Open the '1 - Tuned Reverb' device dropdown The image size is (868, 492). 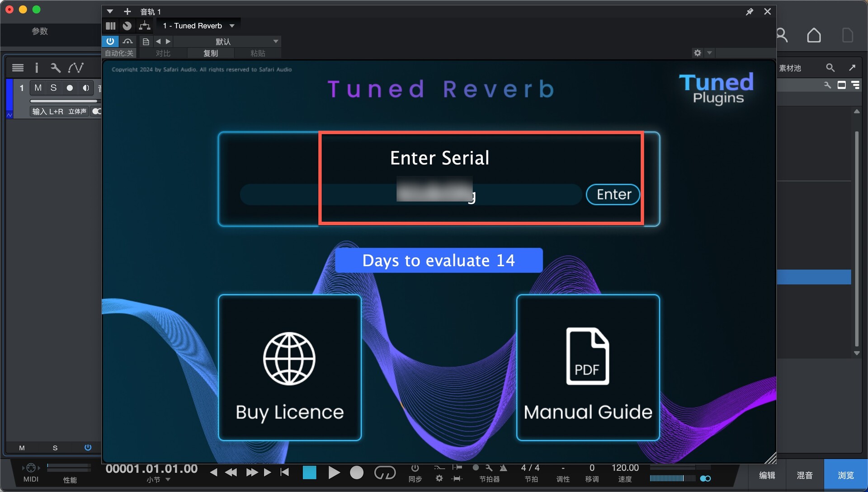tap(198, 26)
